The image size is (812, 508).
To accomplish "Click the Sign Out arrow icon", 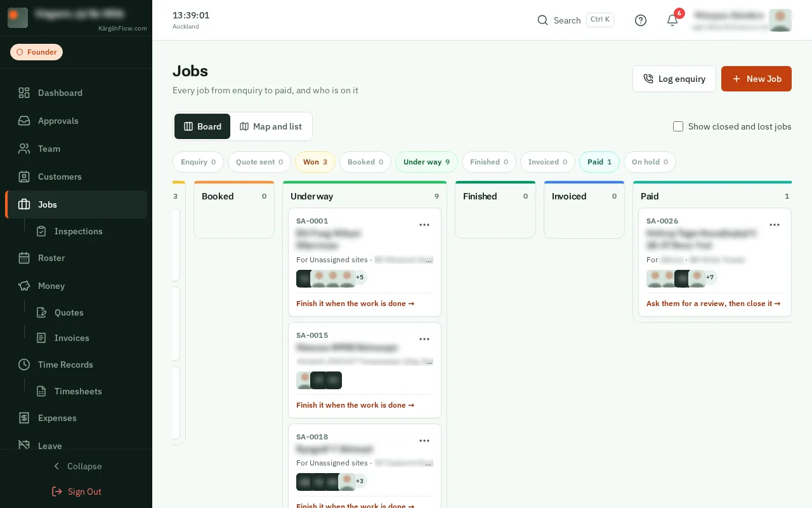I will (x=57, y=491).
